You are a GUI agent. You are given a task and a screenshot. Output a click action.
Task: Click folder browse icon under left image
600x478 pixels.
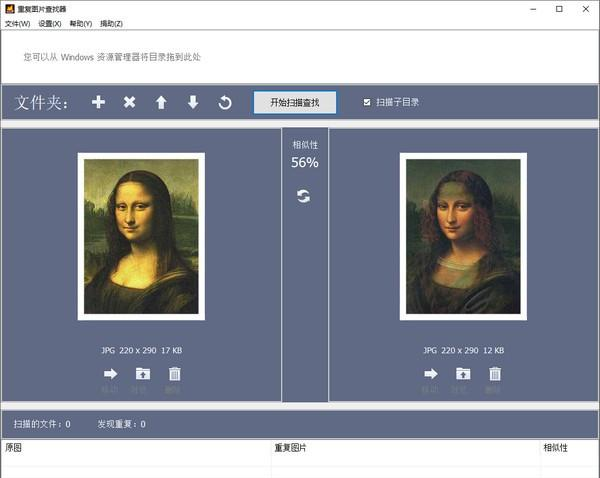143,374
